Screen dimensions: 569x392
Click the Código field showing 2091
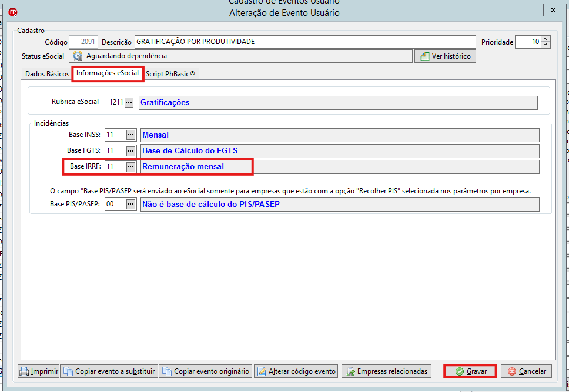pos(83,42)
